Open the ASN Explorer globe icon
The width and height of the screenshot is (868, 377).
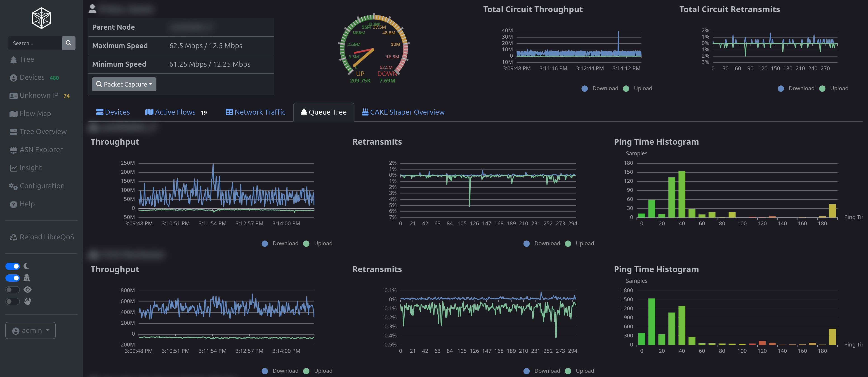(14, 150)
